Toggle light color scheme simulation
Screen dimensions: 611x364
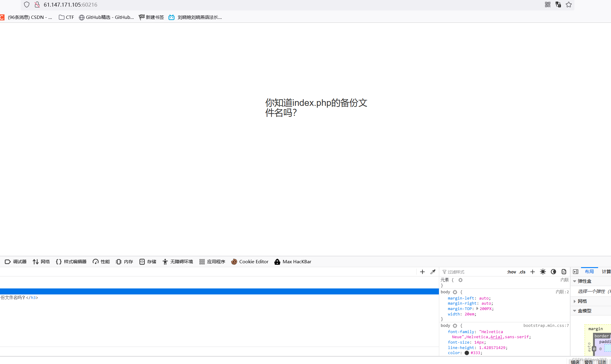pyautogui.click(x=543, y=272)
